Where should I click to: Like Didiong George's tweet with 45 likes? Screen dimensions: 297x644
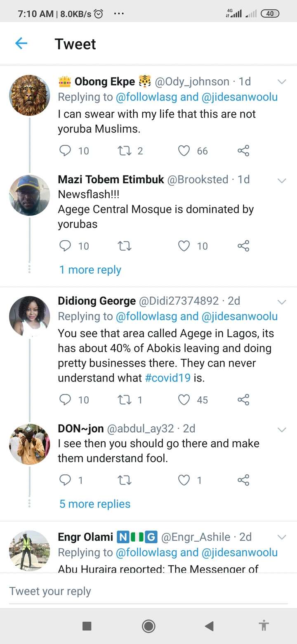point(184,400)
